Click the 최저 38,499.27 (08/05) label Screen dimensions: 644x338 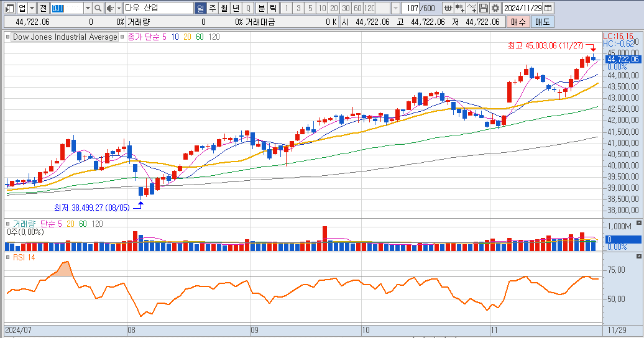(x=91, y=208)
